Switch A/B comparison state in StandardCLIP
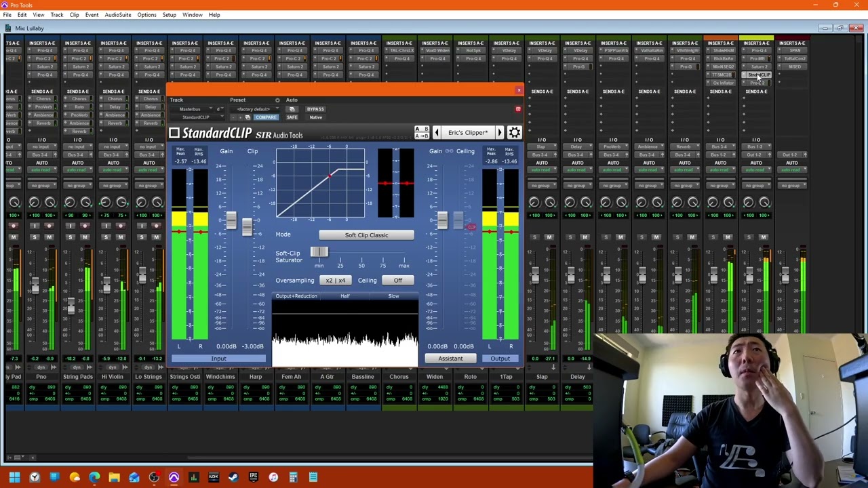The image size is (868, 488). pos(422,129)
